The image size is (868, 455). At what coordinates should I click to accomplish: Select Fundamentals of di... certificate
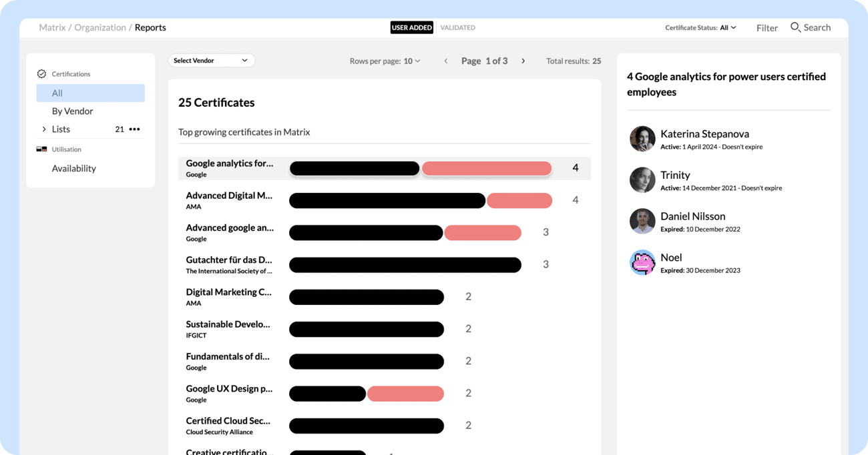click(x=228, y=356)
